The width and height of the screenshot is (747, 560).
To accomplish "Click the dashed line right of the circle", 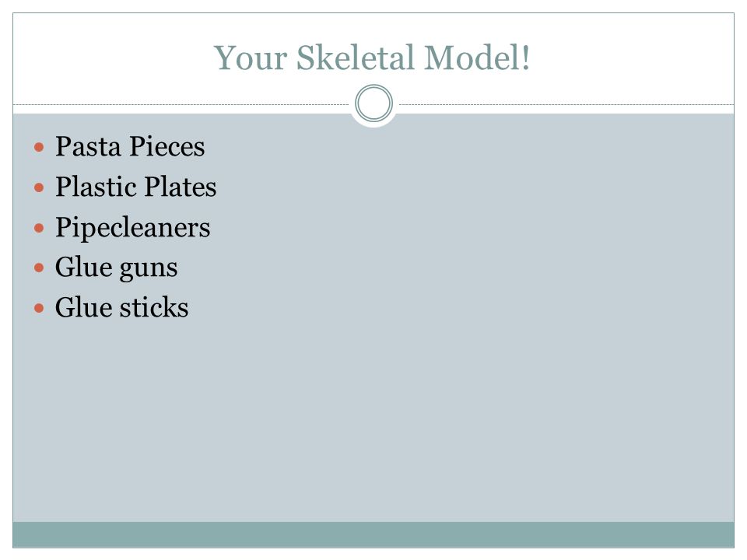I will coord(566,104).
